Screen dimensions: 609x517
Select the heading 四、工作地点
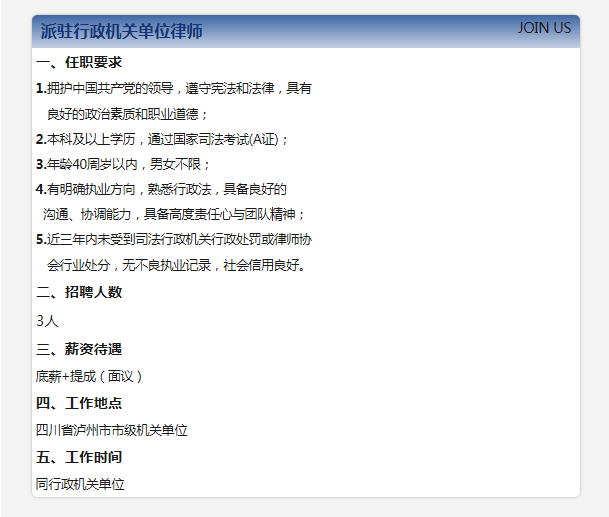78,403
